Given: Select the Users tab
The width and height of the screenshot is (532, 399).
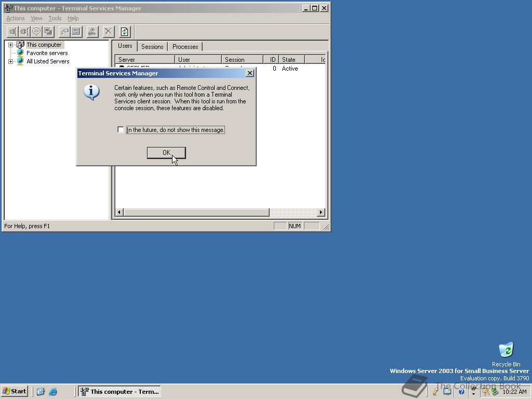Looking at the screenshot, I should (x=125, y=46).
